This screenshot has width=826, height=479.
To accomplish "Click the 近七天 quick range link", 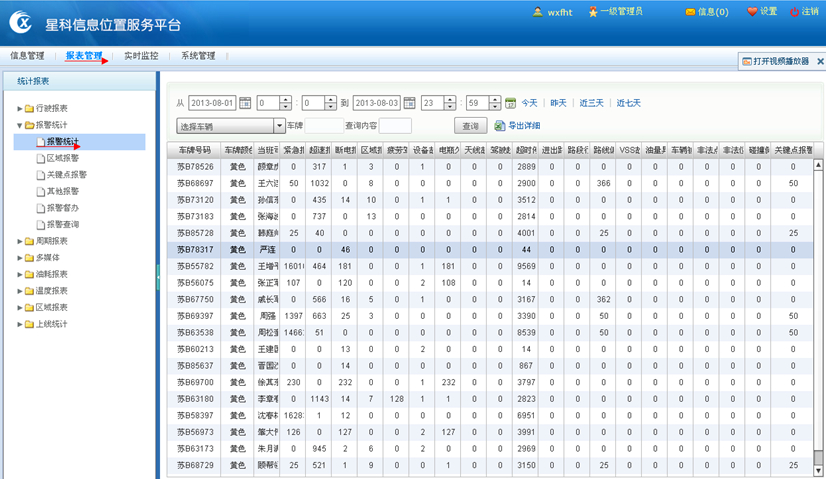I will 628,103.
